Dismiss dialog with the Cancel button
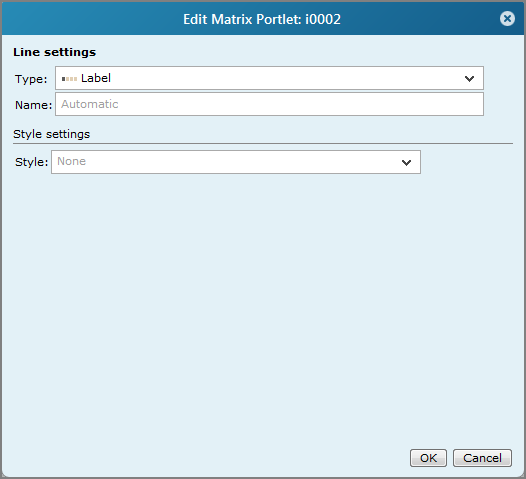This screenshot has width=526, height=479. (482, 458)
